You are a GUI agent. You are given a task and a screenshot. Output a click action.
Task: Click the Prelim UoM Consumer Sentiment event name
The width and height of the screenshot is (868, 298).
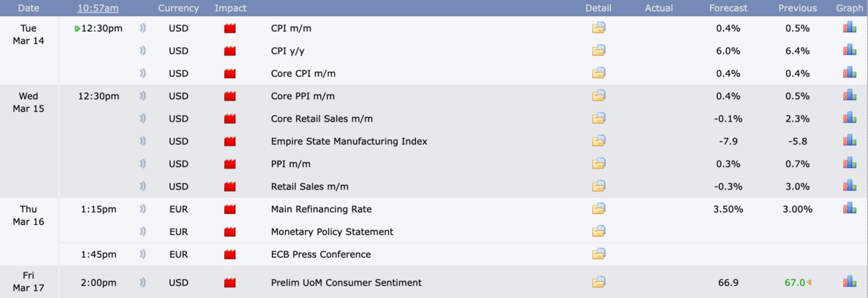pos(346,282)
